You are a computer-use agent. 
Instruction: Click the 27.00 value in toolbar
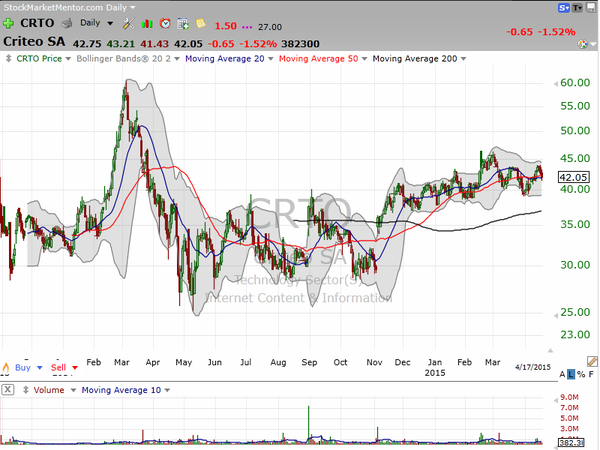tap(270, 27)
